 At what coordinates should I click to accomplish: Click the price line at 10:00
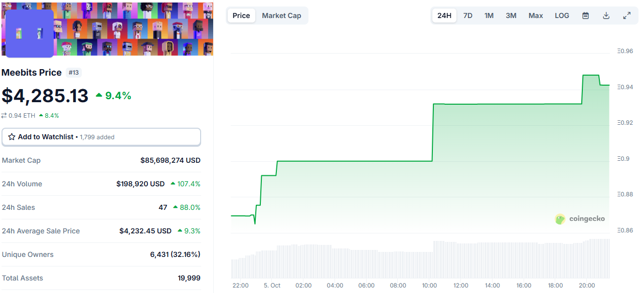point(429,161)
